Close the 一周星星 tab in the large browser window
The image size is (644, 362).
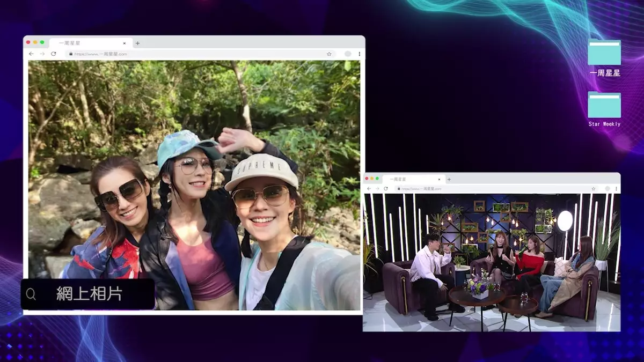pyautogui.click(x=125, y=43)
